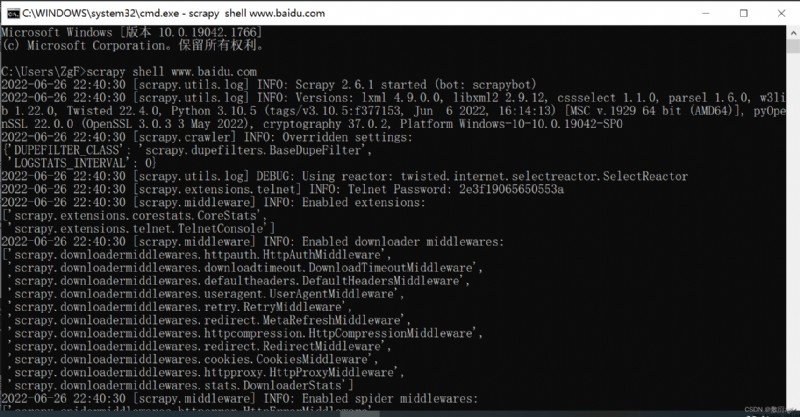Minimize the cmd.exe window
This screenshot has height=417, width=800.
(x=706, y=13)
